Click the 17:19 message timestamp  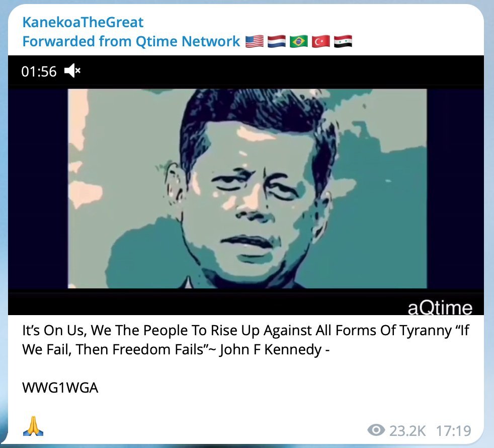click(x=454, y=431)
